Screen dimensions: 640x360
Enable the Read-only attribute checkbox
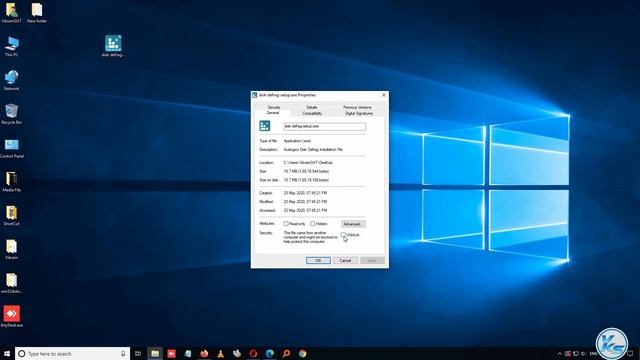[x=286, y=224]
